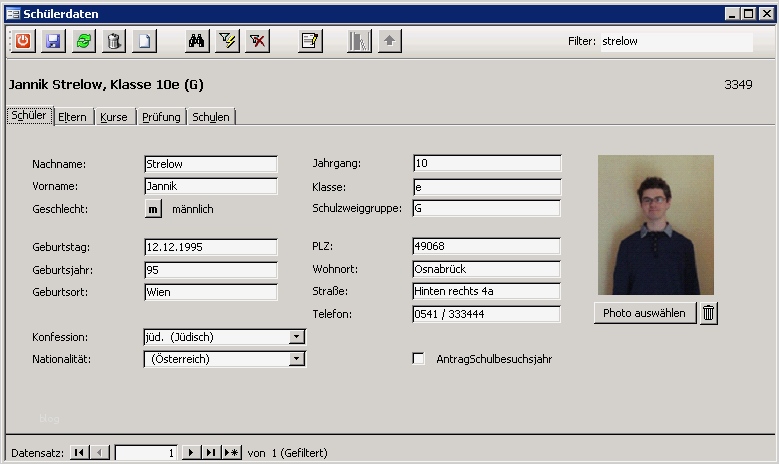The image size is (779, 464).
Task: Click the student ID number 3349
Action: click(x=738, y=84)
